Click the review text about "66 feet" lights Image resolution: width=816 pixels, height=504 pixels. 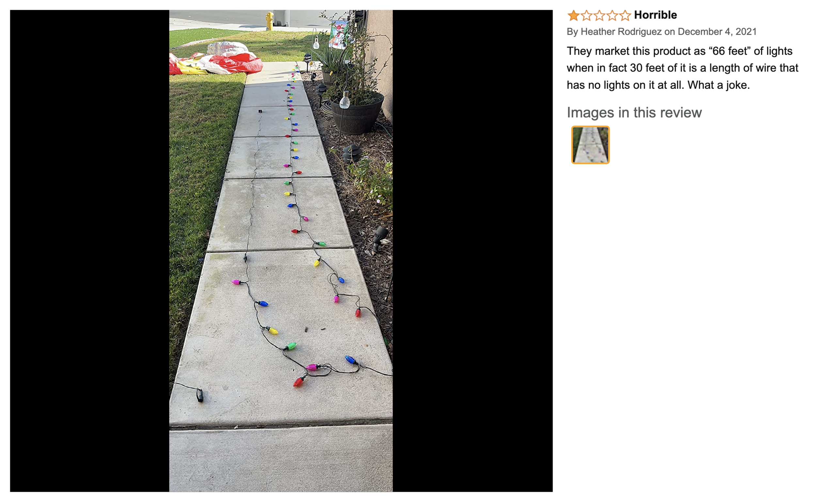tap(682, 68)
